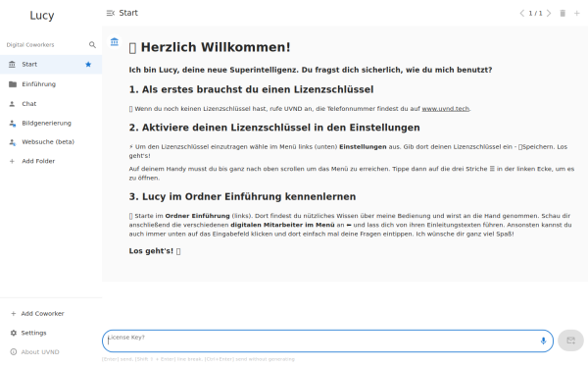Start a new conversation with the plus icon
Viewport: 588px width, 368px height.
tap(577, 13)
